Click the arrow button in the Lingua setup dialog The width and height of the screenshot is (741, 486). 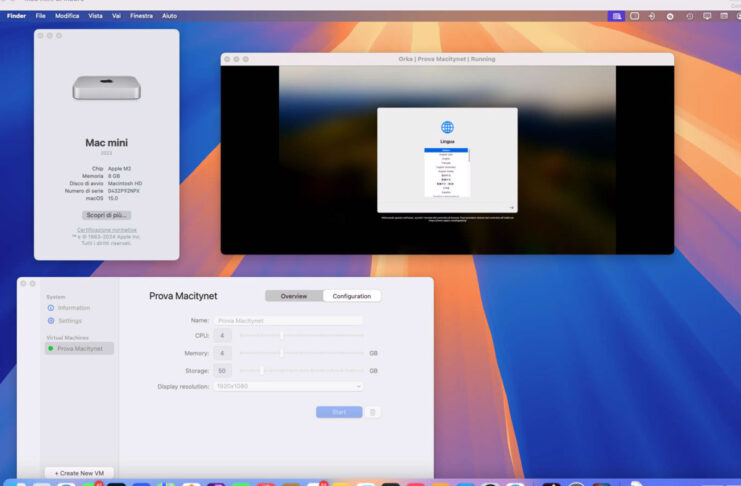(511, 208)
